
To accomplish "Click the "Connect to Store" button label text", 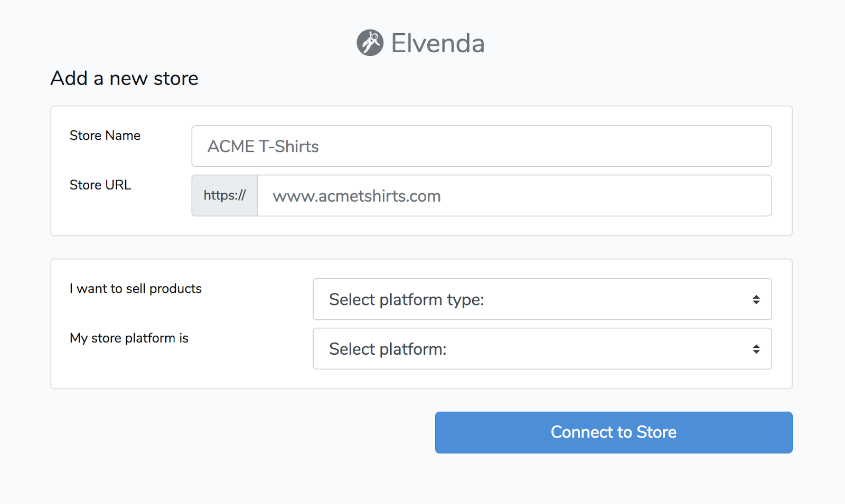I will pos(613,432).
